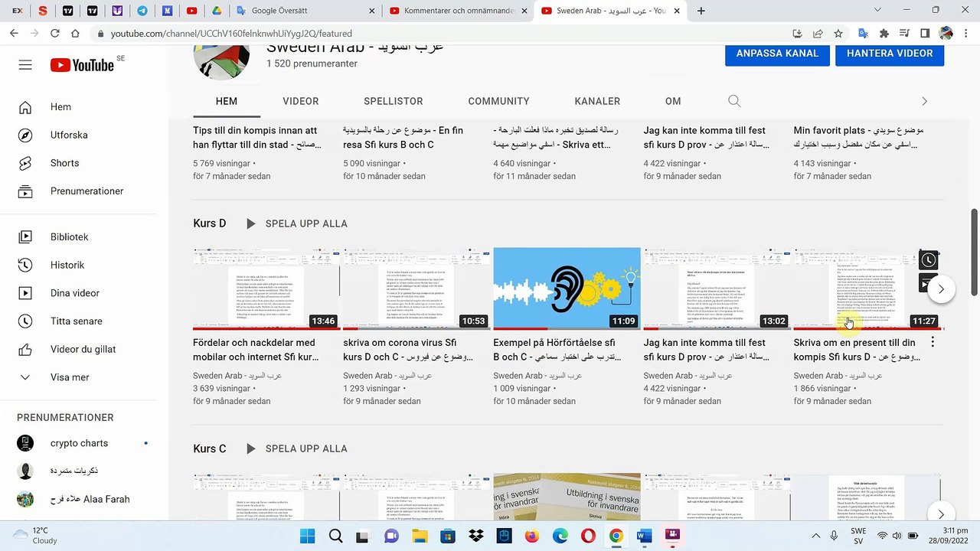Open Dropbox from the taskbar
Image resolution: width=980 pixels, height=551 pixels.
pos(475,536)
